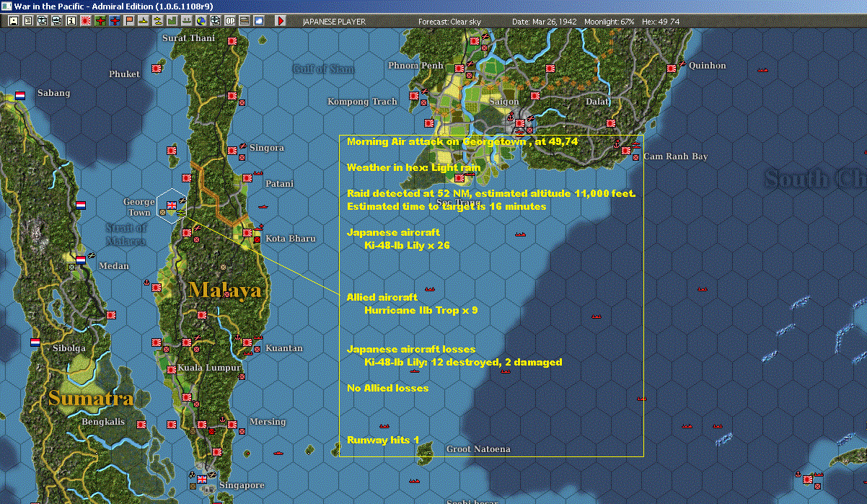Toggle the cloud weather toolbar icon
This screenshot has width=867, height=504.
coord(259,21)
